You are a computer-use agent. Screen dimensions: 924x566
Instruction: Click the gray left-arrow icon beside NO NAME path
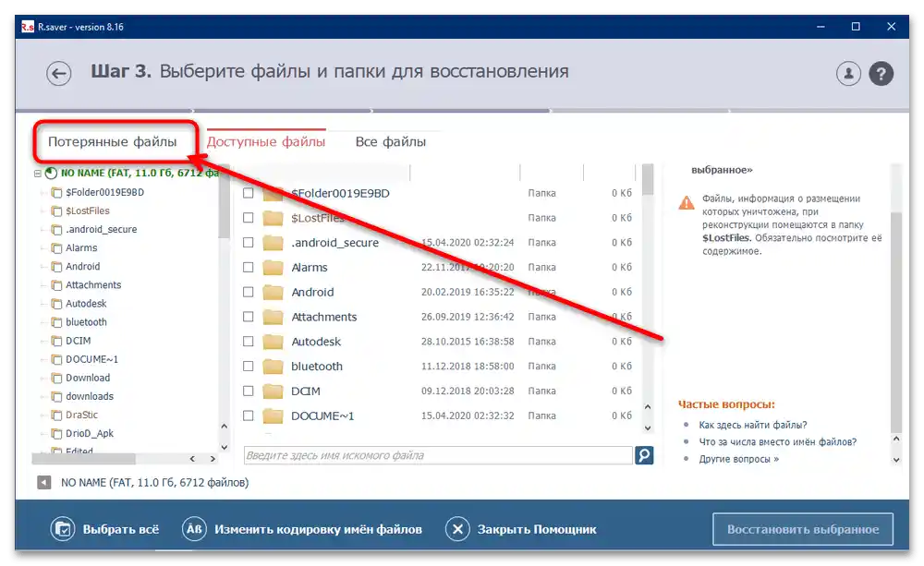click(x=44, y=482)
